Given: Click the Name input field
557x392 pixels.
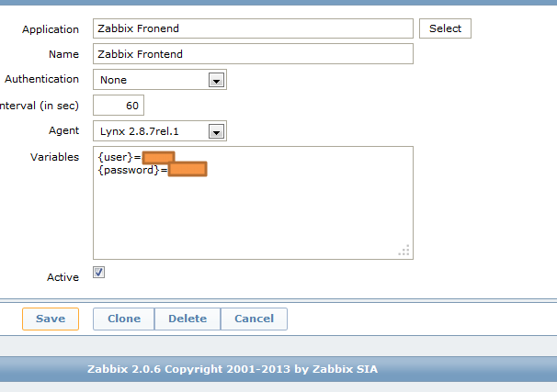Looking at the screenshot, I should point(253,54).
